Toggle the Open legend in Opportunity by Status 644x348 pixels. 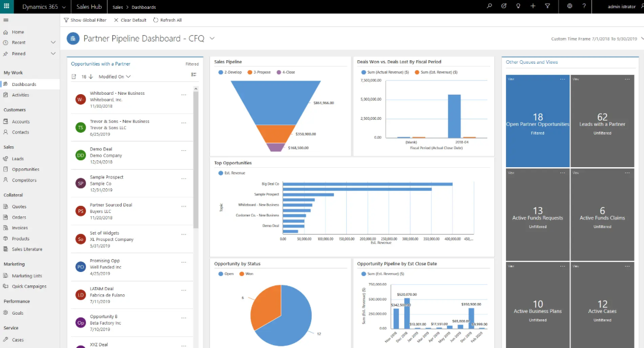226,274
